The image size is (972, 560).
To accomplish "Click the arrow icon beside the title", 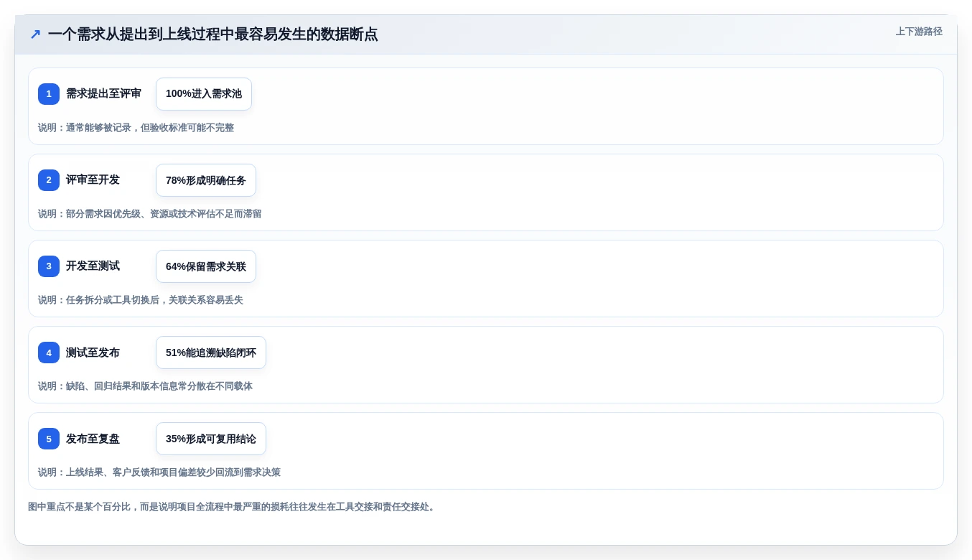I will tap(35, 34).
